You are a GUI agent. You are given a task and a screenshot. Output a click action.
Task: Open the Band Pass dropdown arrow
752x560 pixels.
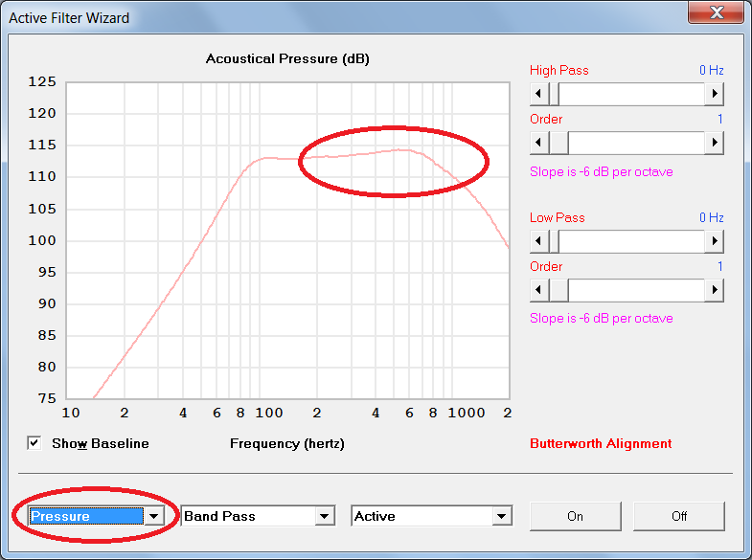coord(325,516)
